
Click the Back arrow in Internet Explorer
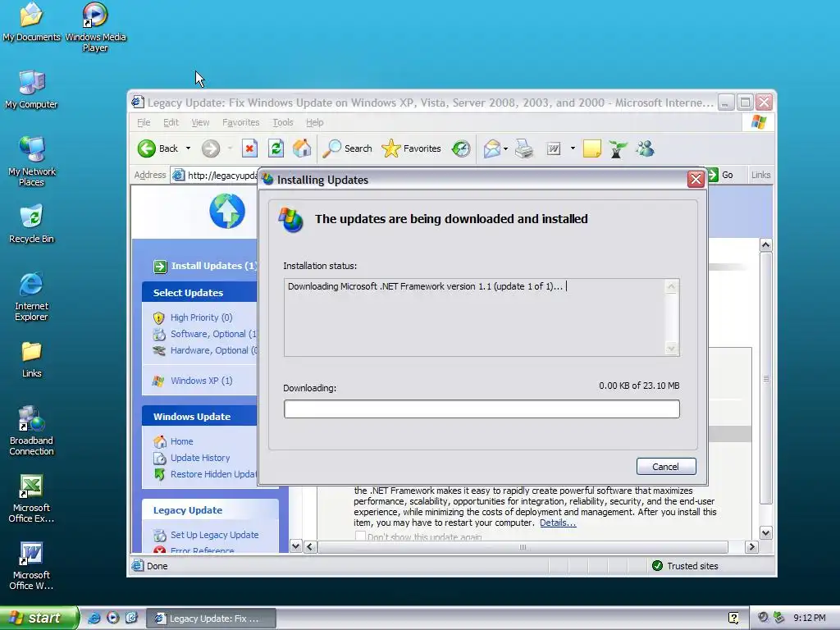pos(157,148)
